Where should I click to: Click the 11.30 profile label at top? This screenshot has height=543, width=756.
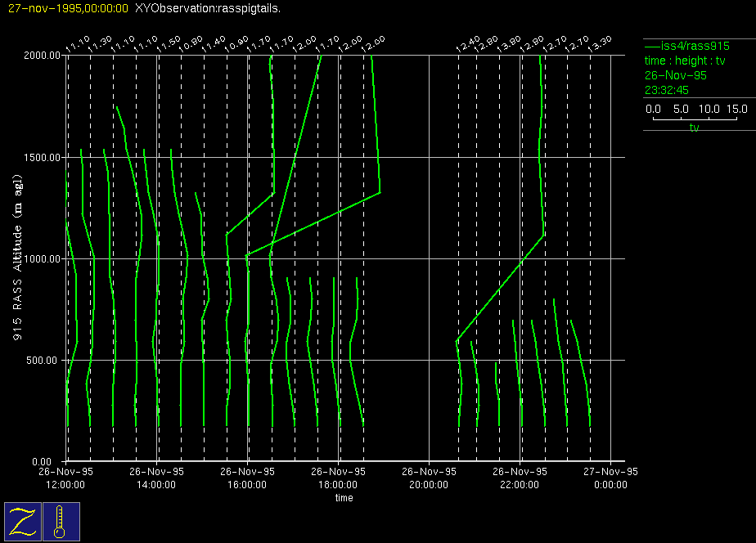pos(102,44)
